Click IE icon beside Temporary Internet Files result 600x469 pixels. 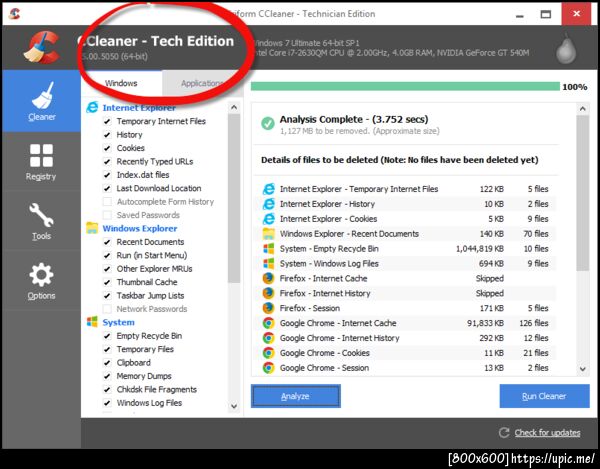[x=269, y=189]
